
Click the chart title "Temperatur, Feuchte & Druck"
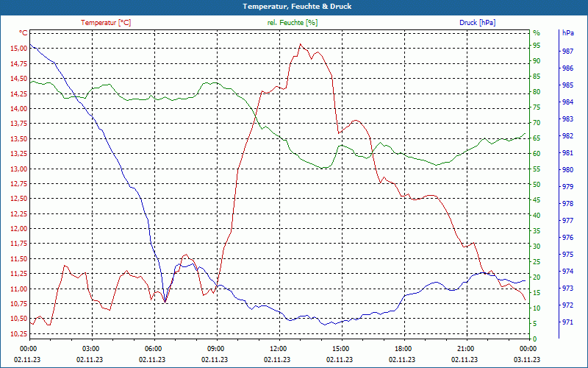[297, 7]
